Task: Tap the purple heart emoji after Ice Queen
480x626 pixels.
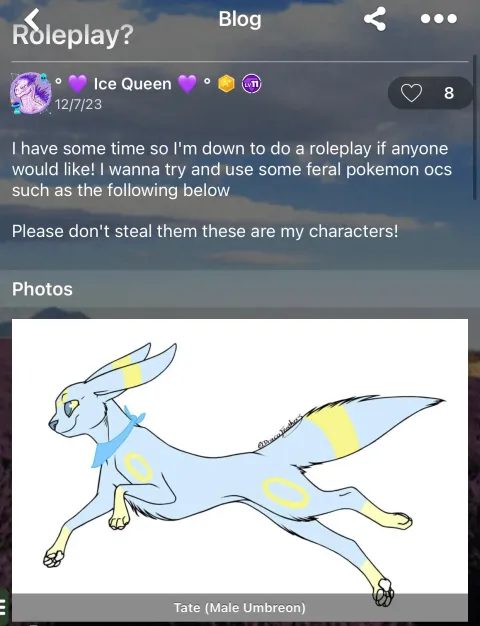Action: click(187, 84)
